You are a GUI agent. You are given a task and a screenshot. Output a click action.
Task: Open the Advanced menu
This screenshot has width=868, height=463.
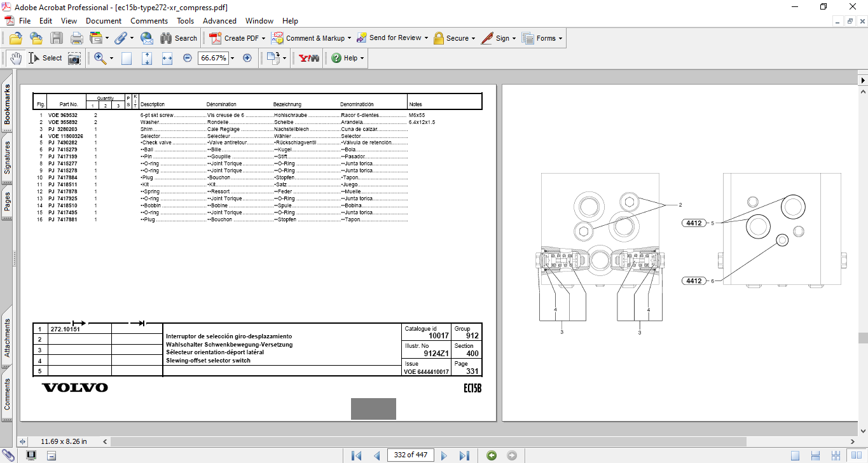tap(219, 21)
